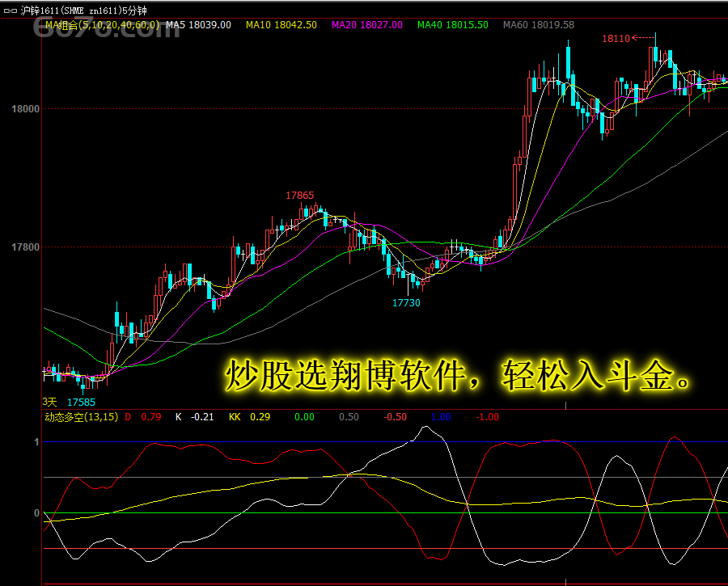Click the 17865 peak price label
The image size is (728, 586).
coord(299,196)
